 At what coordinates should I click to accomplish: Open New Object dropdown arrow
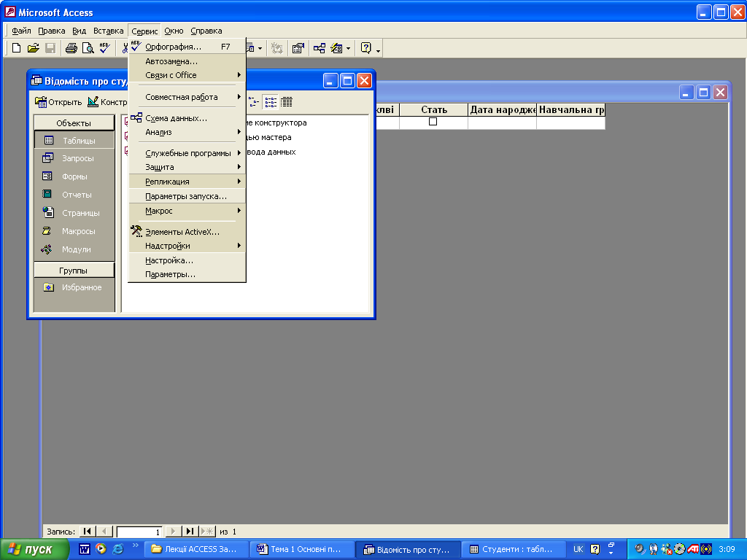348,48
